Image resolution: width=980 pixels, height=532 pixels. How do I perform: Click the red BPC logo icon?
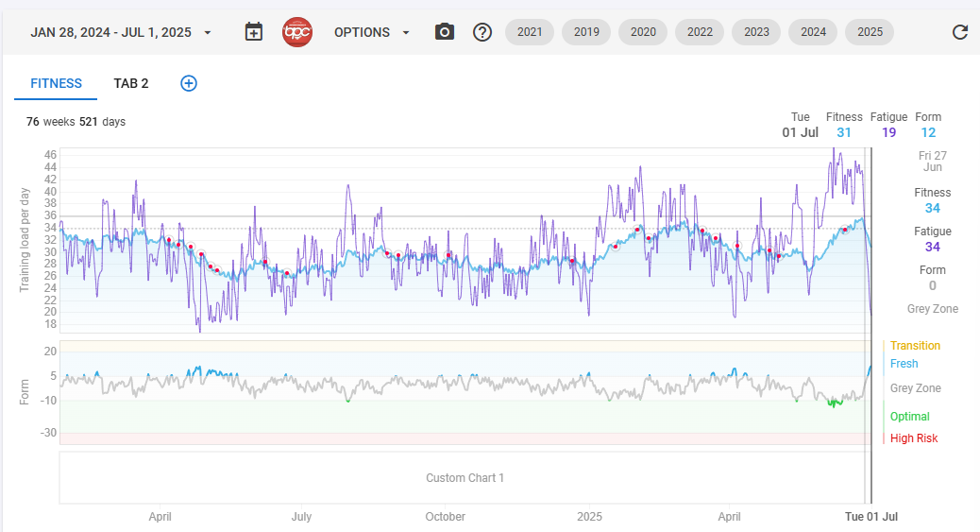click(296, 32)
